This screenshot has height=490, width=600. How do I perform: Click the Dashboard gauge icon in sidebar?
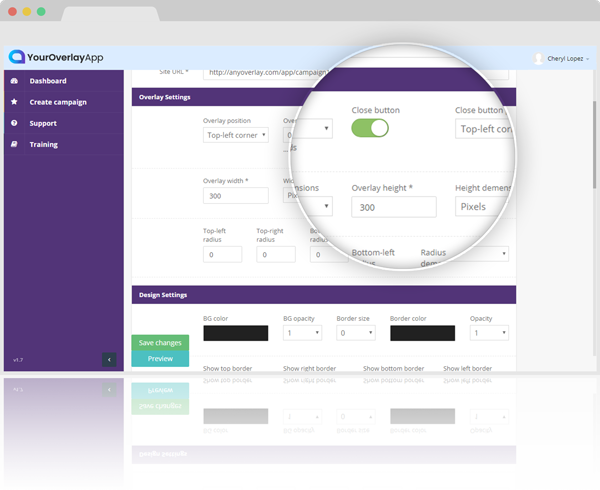(x=14, y=81)
